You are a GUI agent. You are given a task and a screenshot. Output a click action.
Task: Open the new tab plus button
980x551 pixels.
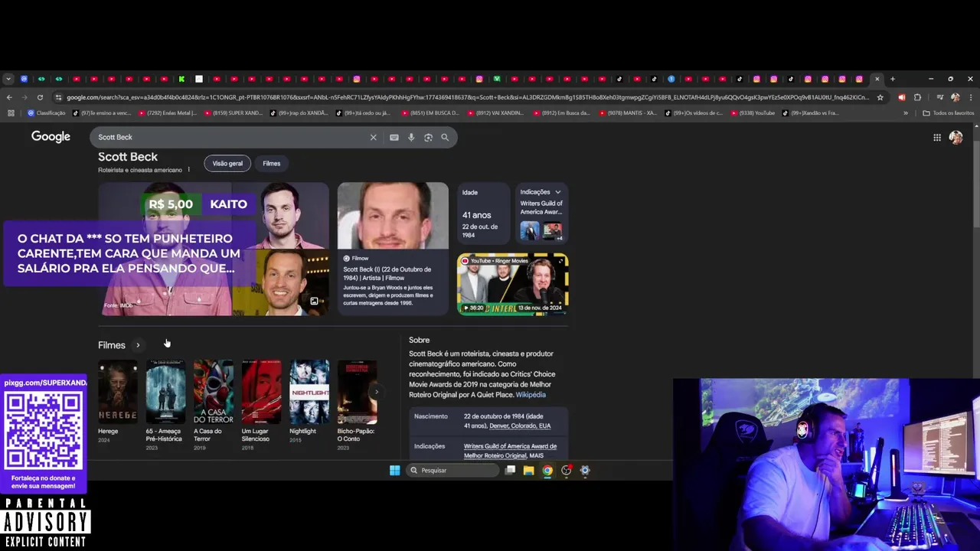click(x=892, y=79)
